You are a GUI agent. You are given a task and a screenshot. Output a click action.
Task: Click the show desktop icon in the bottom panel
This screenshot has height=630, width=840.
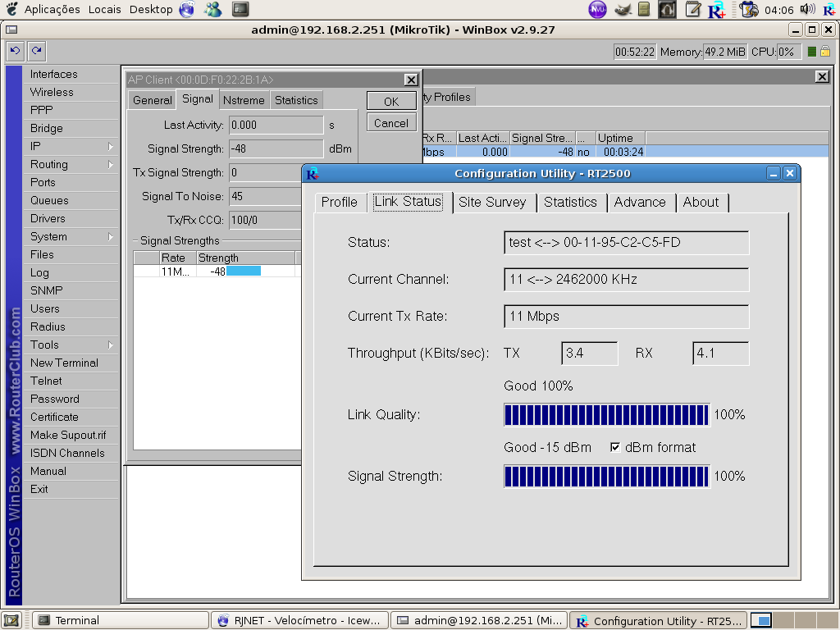coord(9,620)
